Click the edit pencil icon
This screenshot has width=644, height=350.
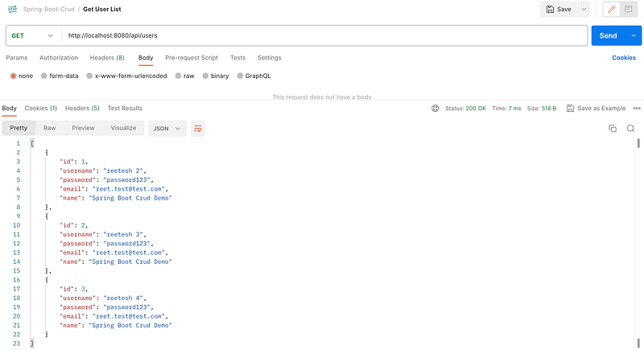(611, 9)
